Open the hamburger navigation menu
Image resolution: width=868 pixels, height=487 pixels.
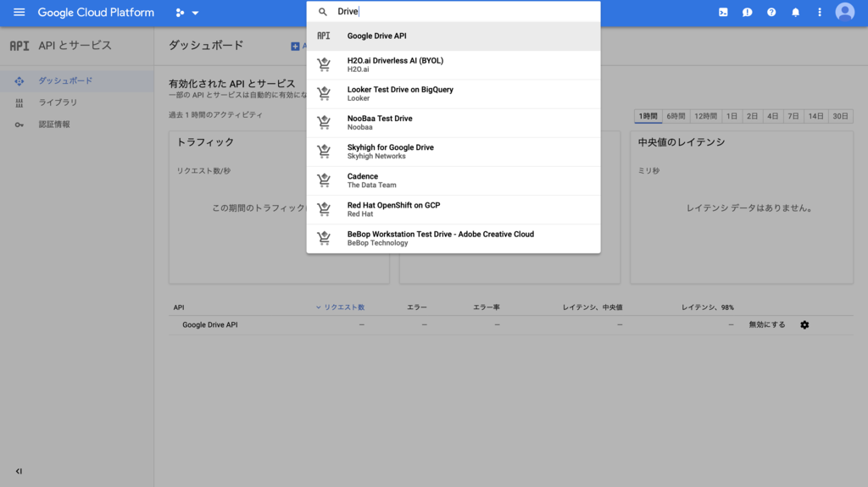point(19,12)
